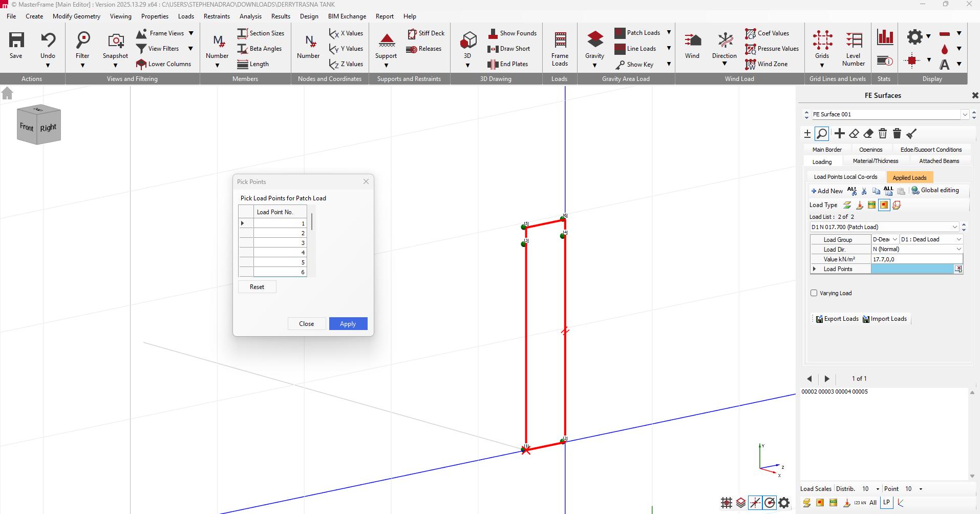Enable the Varying Load checkbox
Viewport: 980px width, 514px height.
[814, 293]
